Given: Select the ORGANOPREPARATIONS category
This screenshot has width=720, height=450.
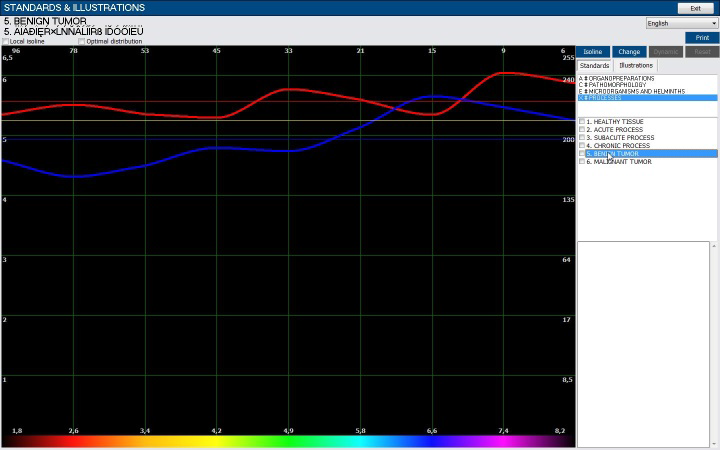Looking at the screenshot, I should tap(617, 79).
